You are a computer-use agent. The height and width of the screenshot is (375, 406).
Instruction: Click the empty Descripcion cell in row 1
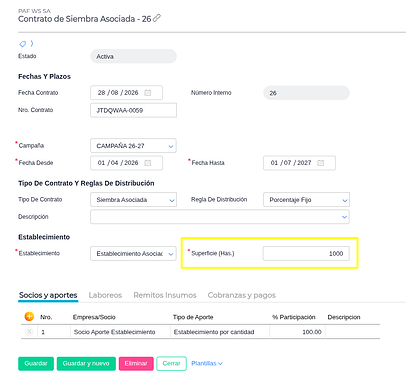(x=353, y=332)
